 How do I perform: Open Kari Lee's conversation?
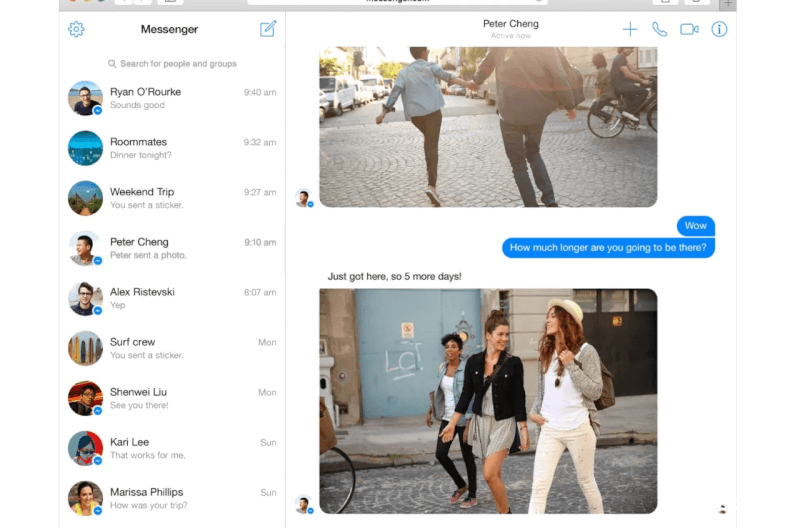tap(172, 448)
